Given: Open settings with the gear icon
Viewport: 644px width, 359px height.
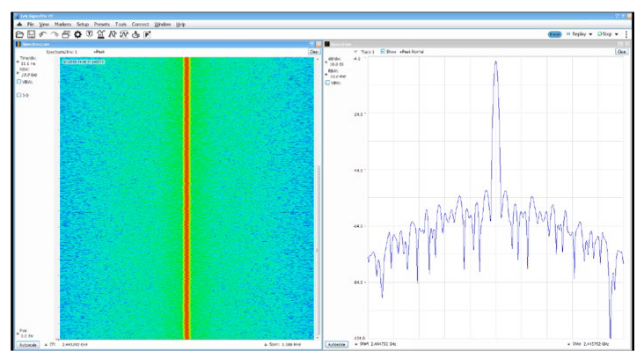Looking at the screenshot, I should point(77,33).
